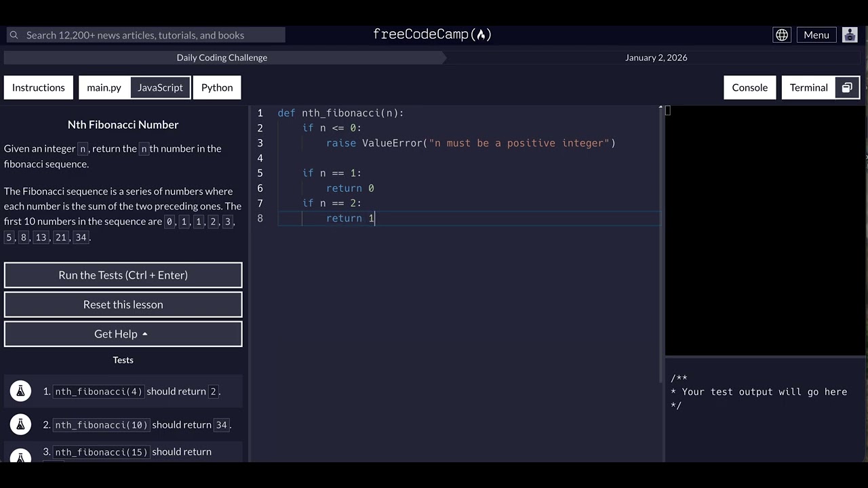Click the 'if n == 2:' line

tap(332, 203)
